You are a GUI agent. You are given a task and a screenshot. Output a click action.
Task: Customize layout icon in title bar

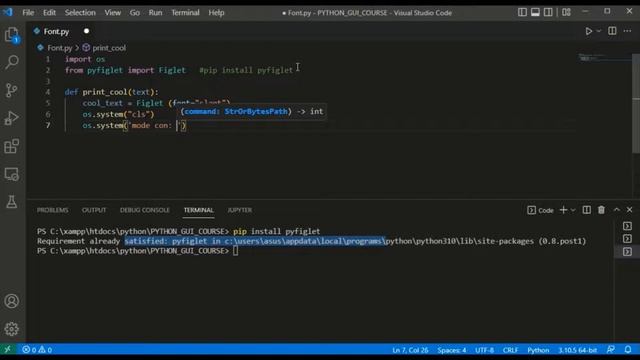tap(566, 12)
